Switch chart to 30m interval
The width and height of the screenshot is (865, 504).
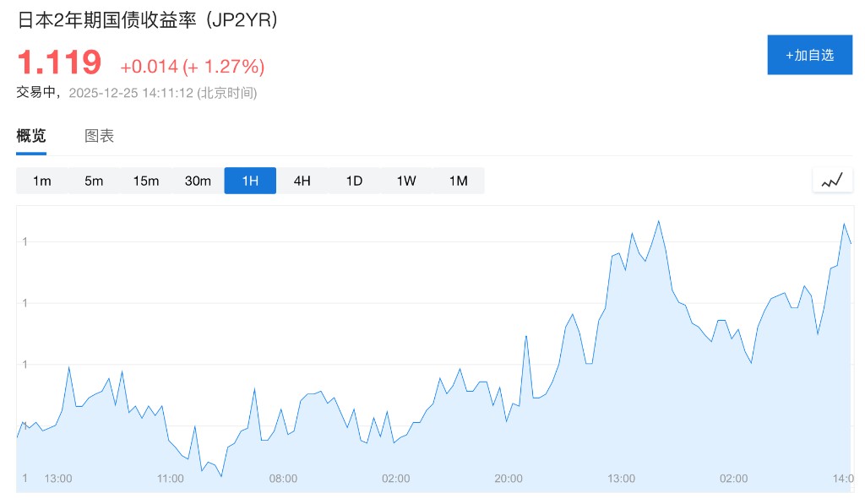pyautogui.click(x=198, y=181)
